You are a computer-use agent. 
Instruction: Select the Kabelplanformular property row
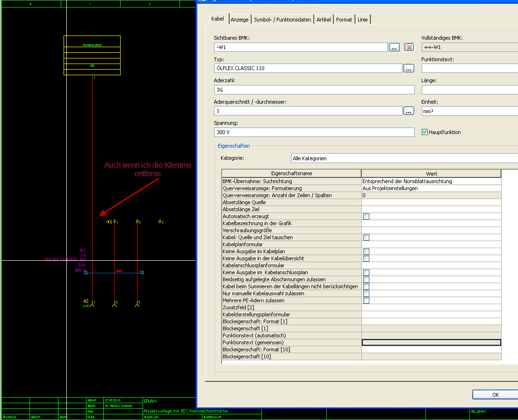pyautogui.click(x=361, y=245)
